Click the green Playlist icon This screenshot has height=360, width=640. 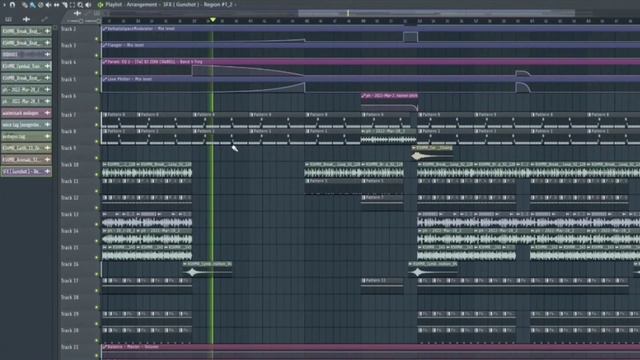tap(100, 5)
